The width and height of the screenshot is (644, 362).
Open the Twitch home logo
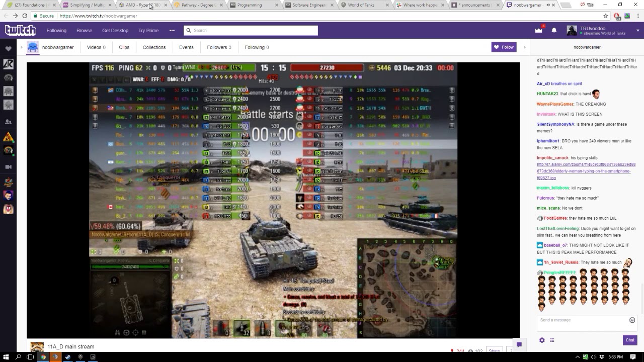point(21,31)
